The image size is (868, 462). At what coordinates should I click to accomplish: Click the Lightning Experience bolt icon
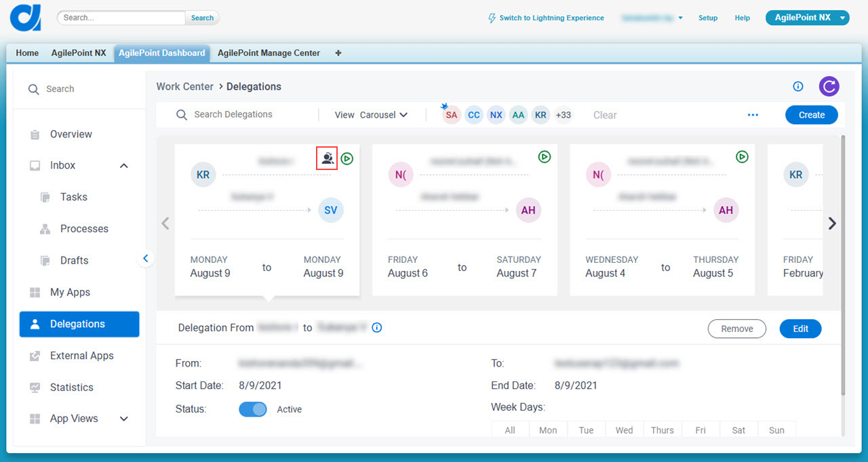click(492, 18)
